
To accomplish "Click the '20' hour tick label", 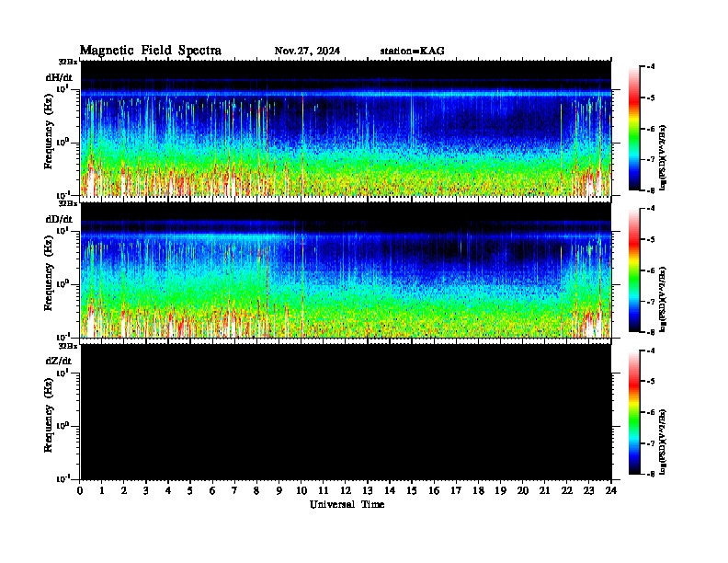I will [523, 491].
